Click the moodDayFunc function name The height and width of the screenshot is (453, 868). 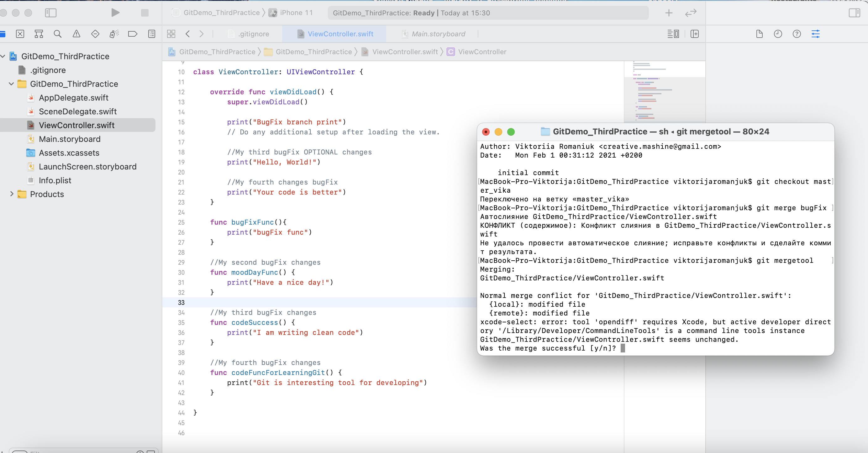tap(255, 272)
